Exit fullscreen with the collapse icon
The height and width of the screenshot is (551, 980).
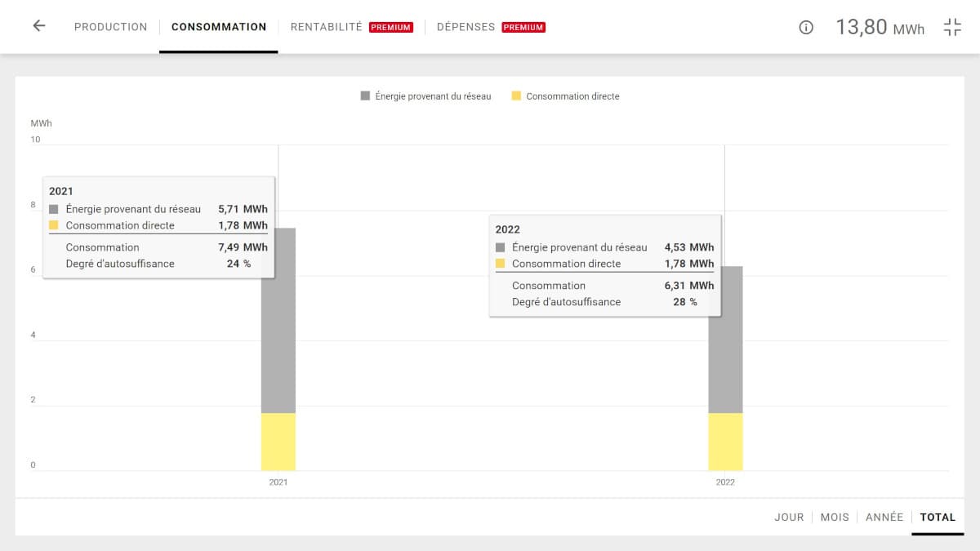point(952,27)
